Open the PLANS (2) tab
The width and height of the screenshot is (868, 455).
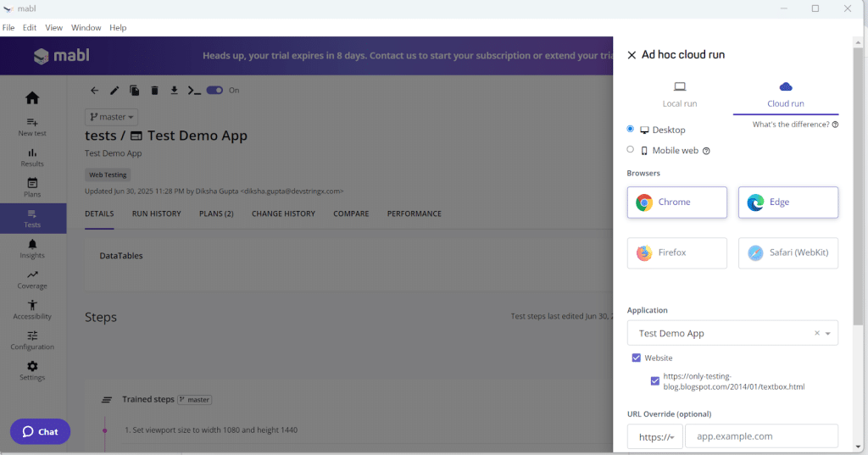pos(216,214)
